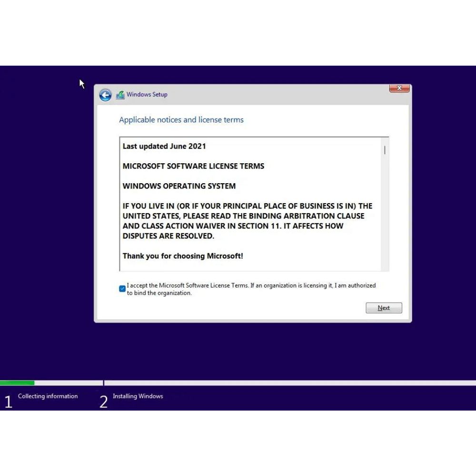Click the large step number 2
This screenshot has width=476, height=476.
(103, 402)
